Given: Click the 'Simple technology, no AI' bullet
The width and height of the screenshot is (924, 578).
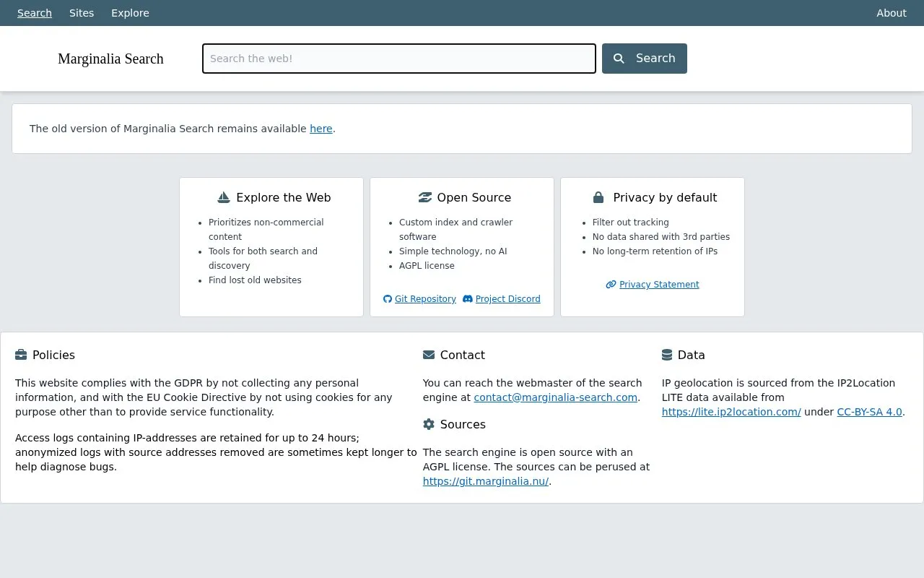Looking at the screenshot, I should pyautogui.click(x=453, y=251).
